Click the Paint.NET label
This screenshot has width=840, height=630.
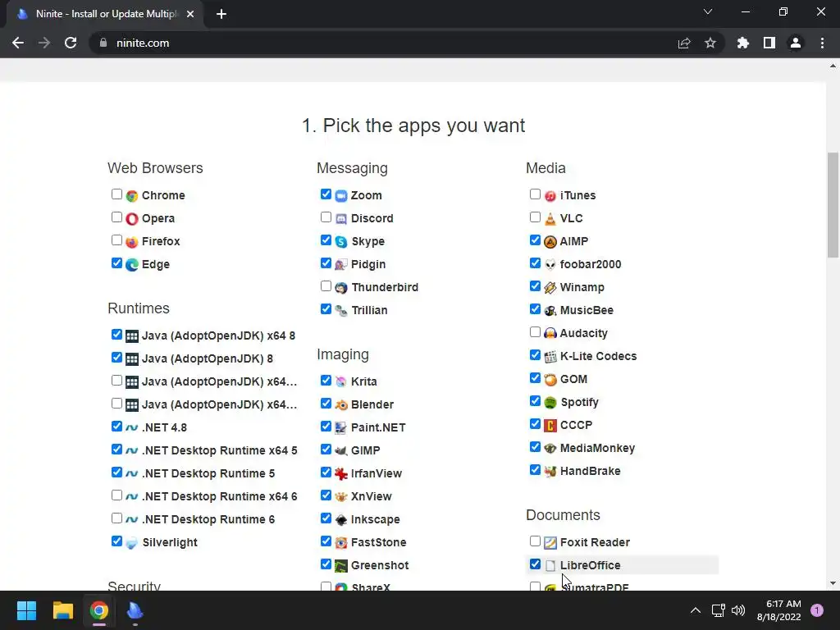click(x=378, y=427)
